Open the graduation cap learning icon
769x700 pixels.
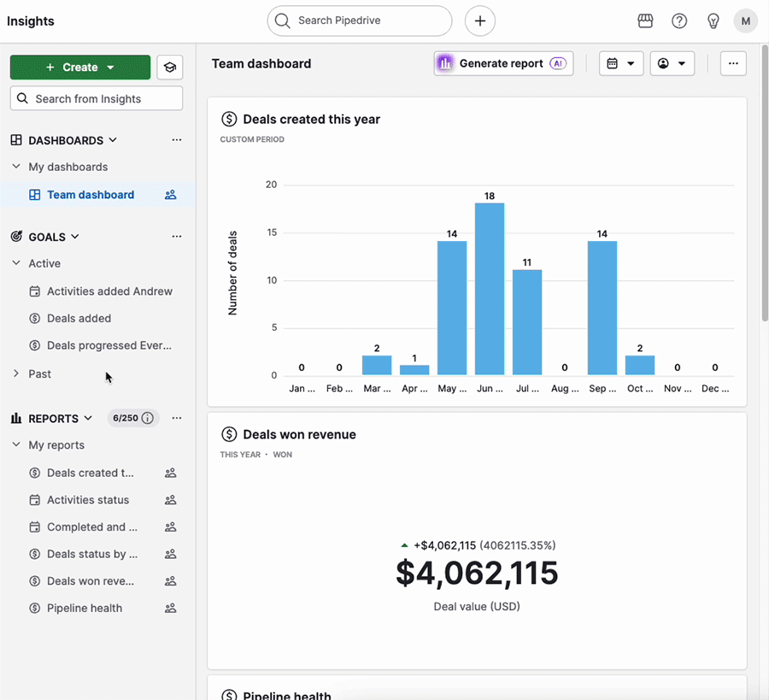click(x=170, y=68)
